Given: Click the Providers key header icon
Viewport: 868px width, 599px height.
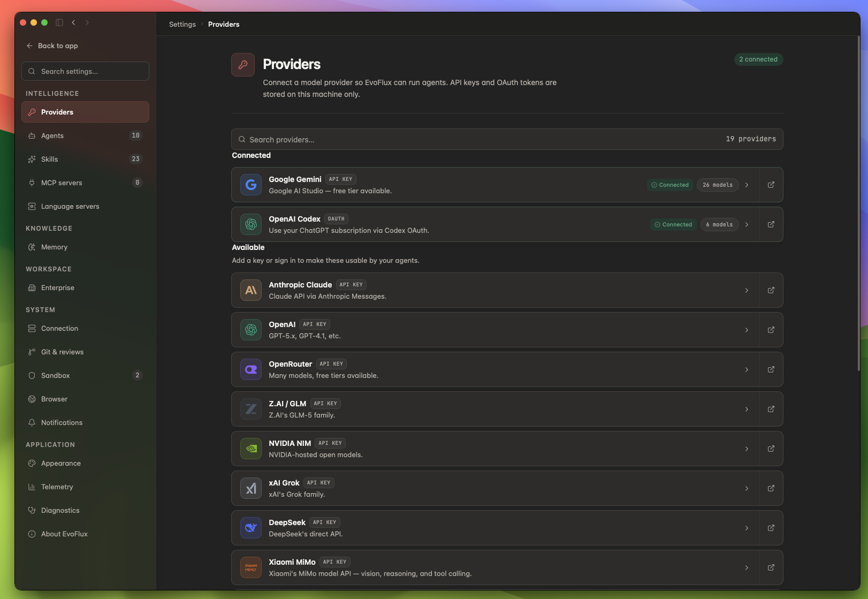Looking at the screenshot, I should 243,65.
